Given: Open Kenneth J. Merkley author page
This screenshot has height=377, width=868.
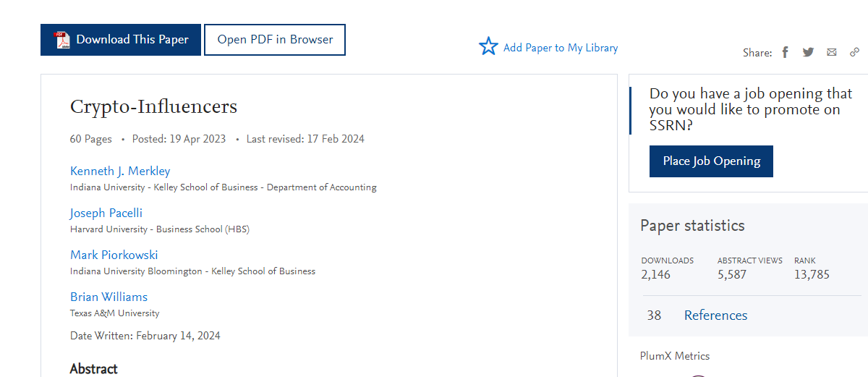Looking at the screenshot, I should 120,171.
